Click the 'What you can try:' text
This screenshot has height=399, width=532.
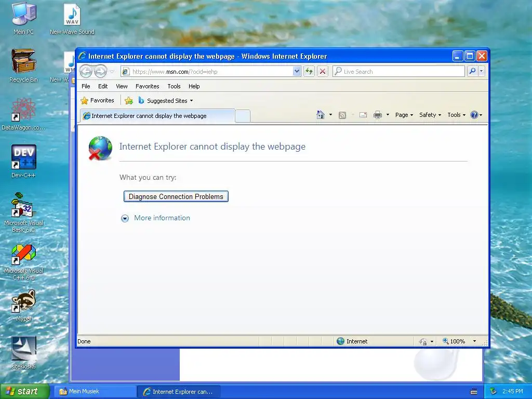(x=148, y=178)
